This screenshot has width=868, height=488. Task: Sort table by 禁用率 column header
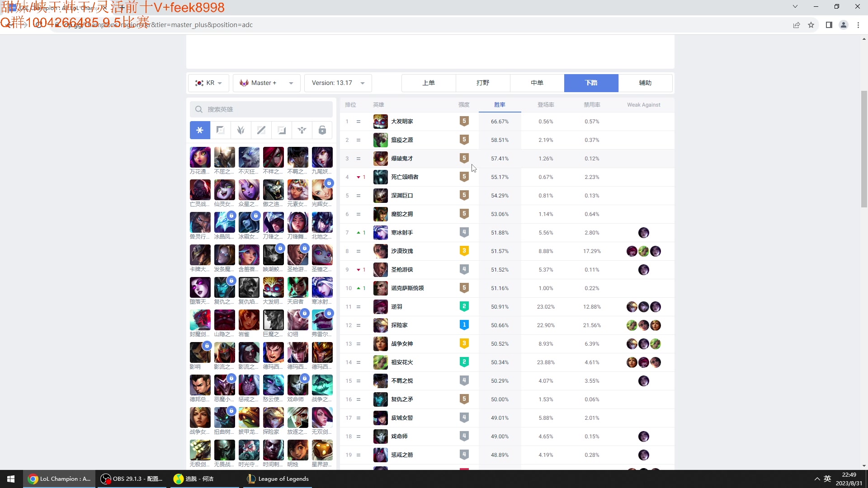point(592,105)
